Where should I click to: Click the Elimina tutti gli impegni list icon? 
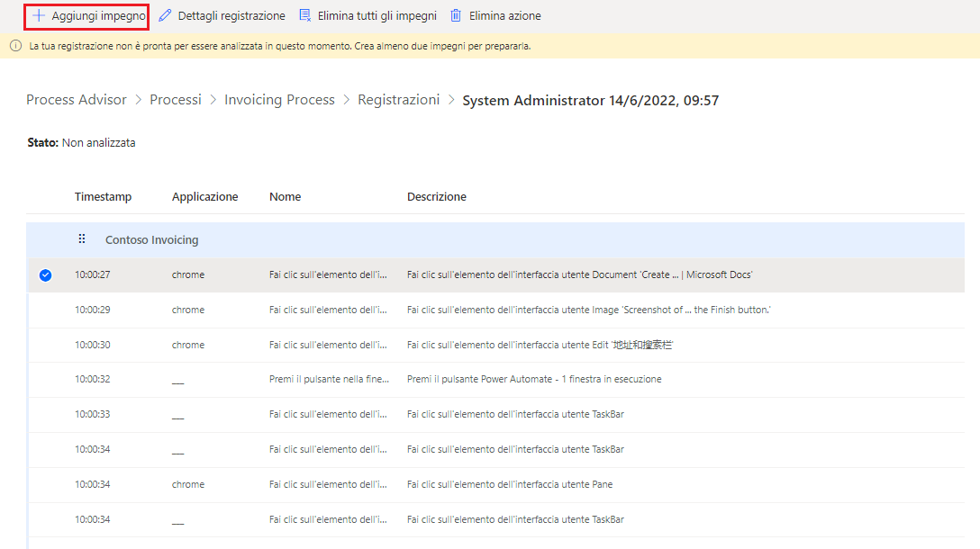[305, 15]
